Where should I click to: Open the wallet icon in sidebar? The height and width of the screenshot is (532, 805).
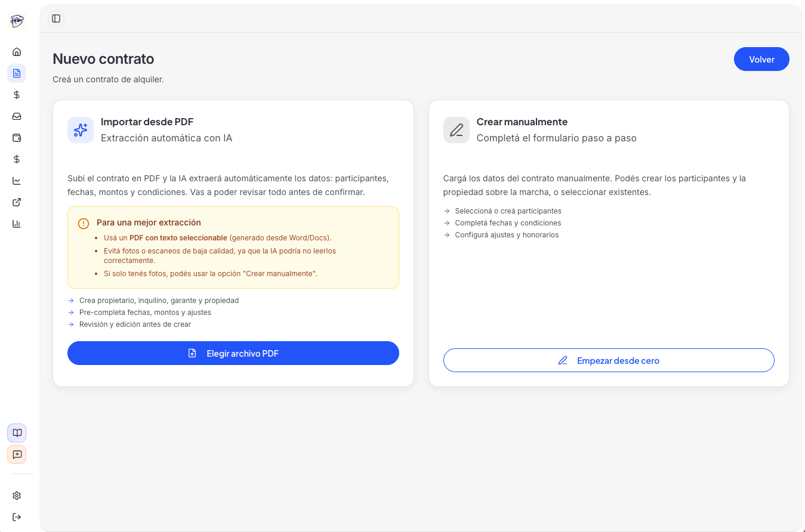pos(17,137)
